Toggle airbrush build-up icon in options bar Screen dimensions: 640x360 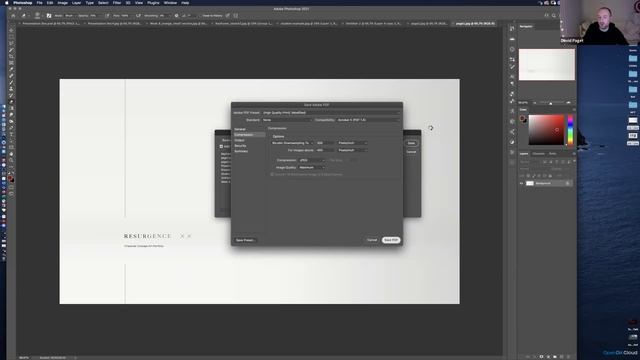pos(138,16)
